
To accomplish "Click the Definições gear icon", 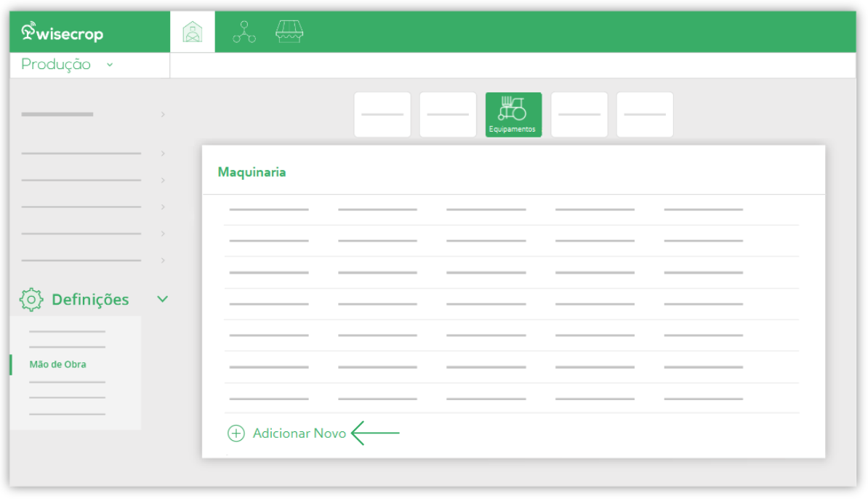I will 31,300.
